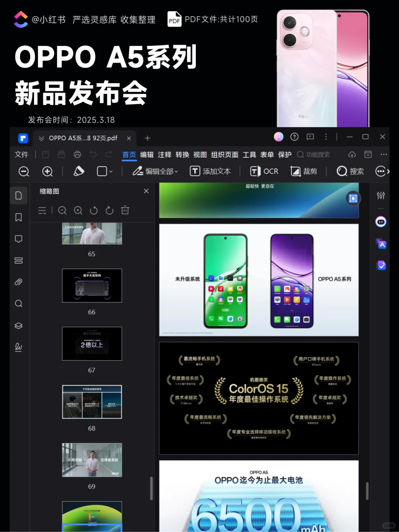Open the shape rectangle dropdown

tap(105, 171)
